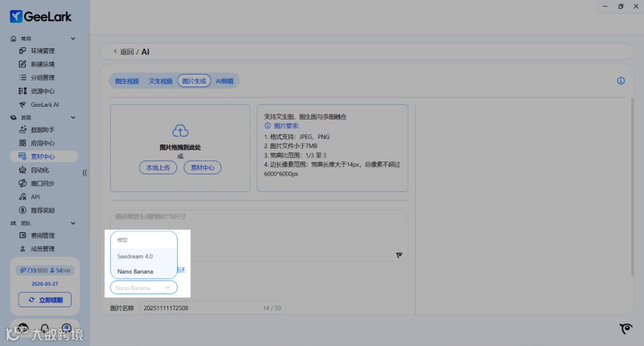Collapse the 发现 section chevron

(73, 118)
